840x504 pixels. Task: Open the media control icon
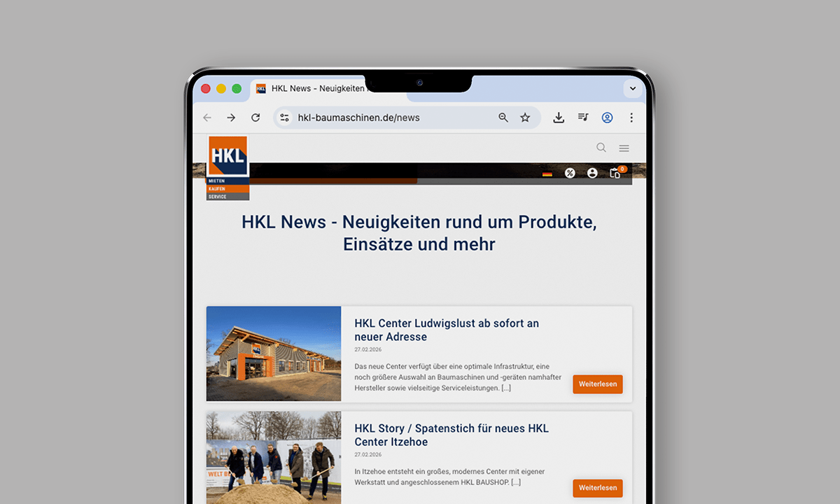pyautogui.click(x=583, y=118)
